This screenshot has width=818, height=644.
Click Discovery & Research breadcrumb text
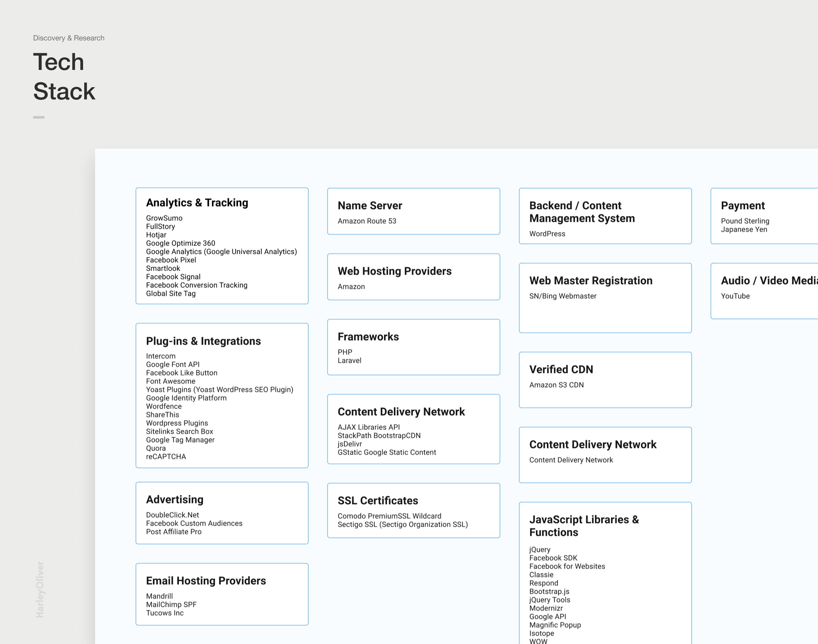(69, 38)
